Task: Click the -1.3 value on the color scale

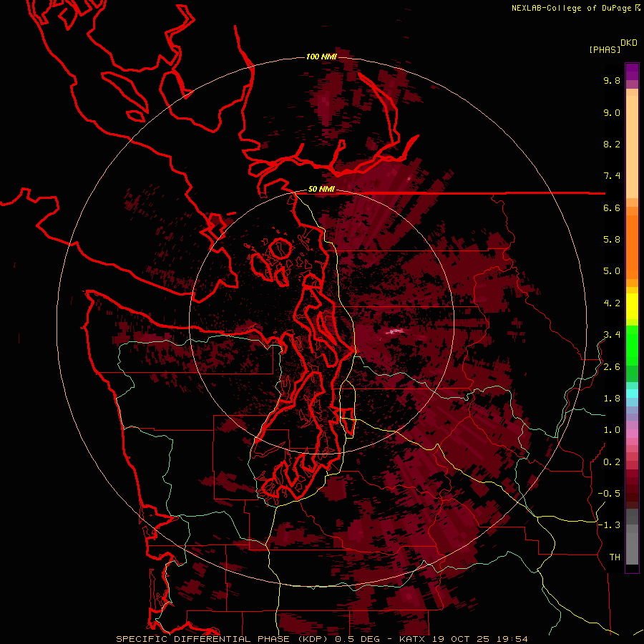Action: [609, 525]
